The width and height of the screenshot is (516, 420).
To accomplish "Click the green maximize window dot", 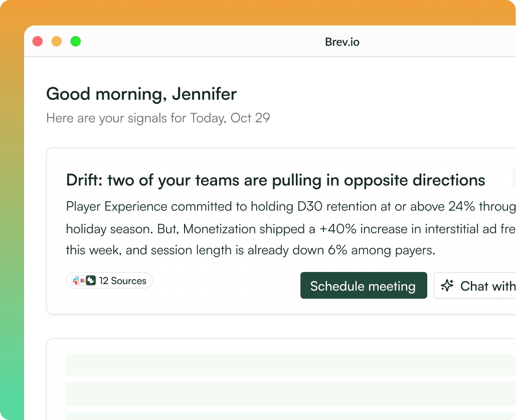I will (x=76, y=41).
